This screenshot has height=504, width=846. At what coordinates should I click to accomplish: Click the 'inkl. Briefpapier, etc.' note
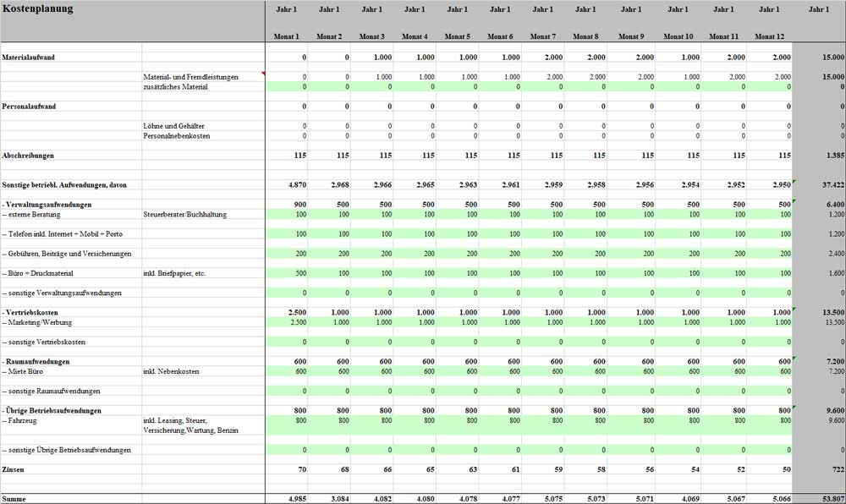pos(174,273)
